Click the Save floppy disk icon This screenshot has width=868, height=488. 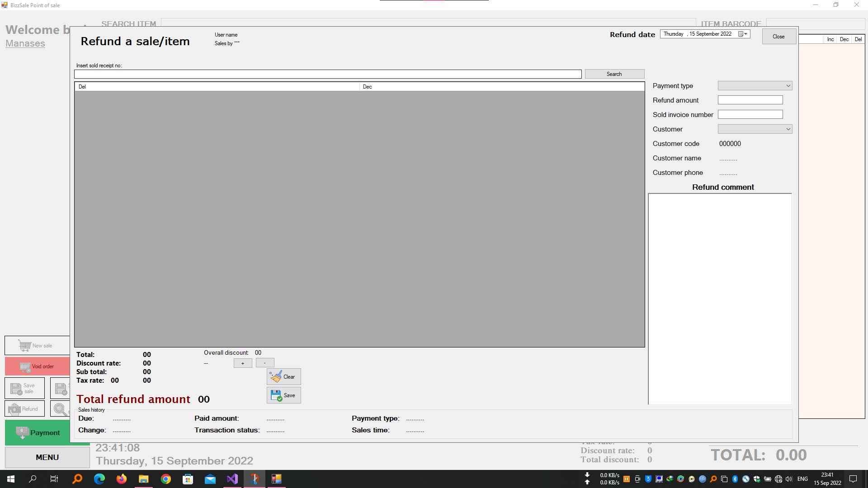[x=276, y=395]
